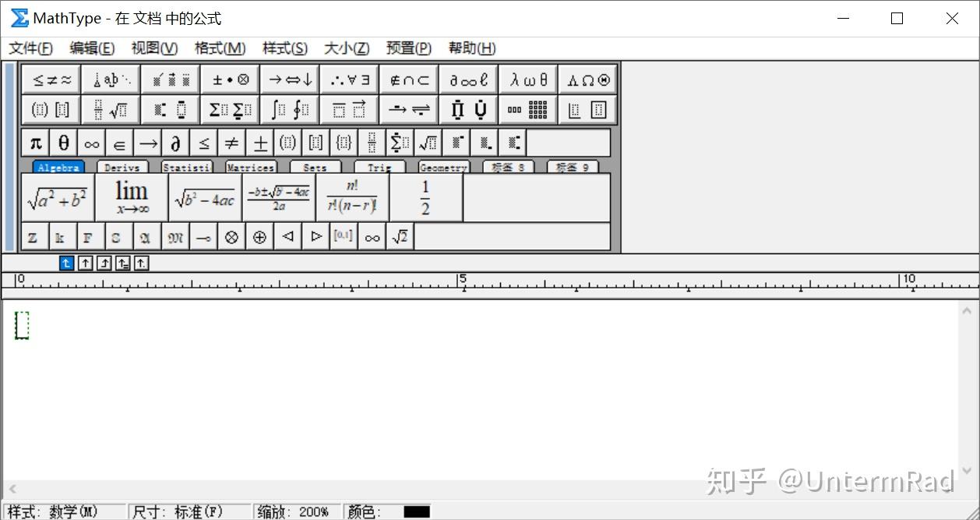Open fraction and radical templates palette
Screen dimensions: 980x520
(x=111, y=110)
